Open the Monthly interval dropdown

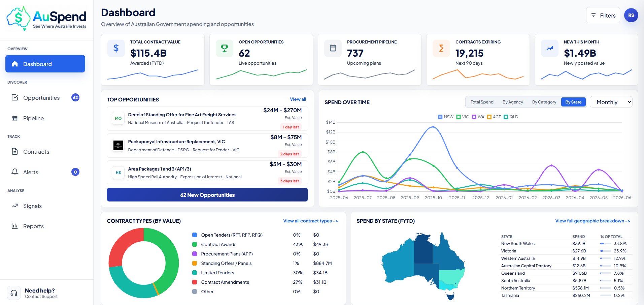[611, 102]
